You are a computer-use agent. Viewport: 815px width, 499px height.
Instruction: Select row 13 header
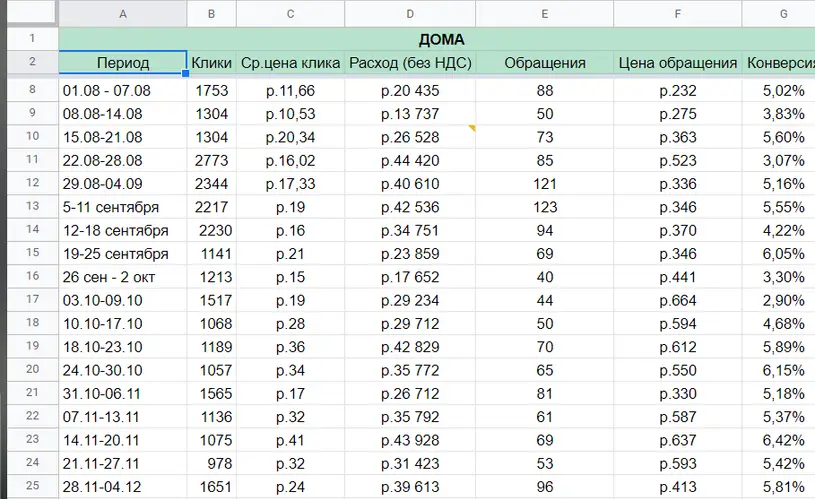click(32, 206)
